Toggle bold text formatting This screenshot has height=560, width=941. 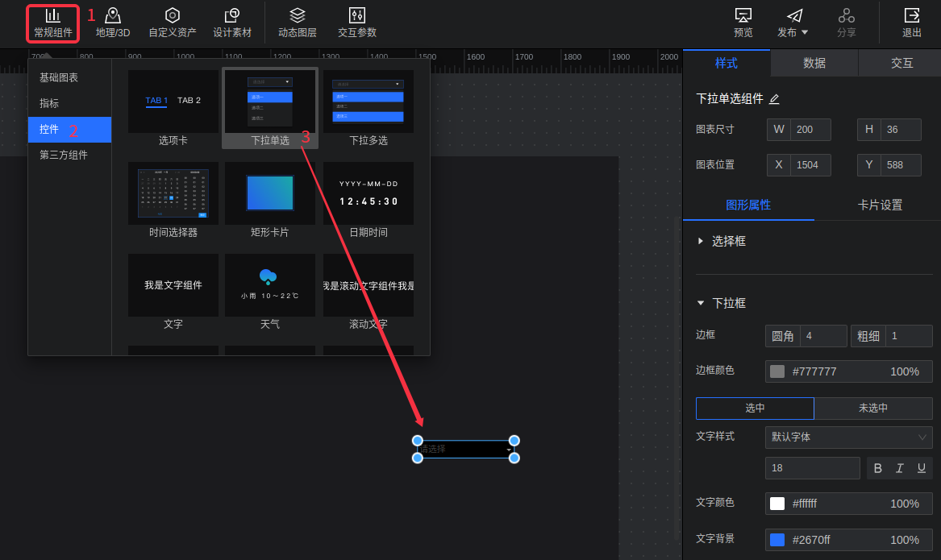pyautogui.click(x=878, y=468)
